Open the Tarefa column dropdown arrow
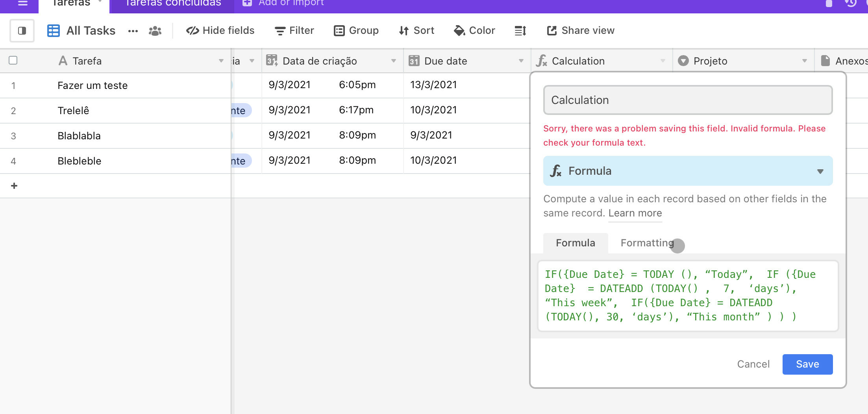Image resolution: width=868 pixels, height=414 pixels. click(x=221, y=61)
